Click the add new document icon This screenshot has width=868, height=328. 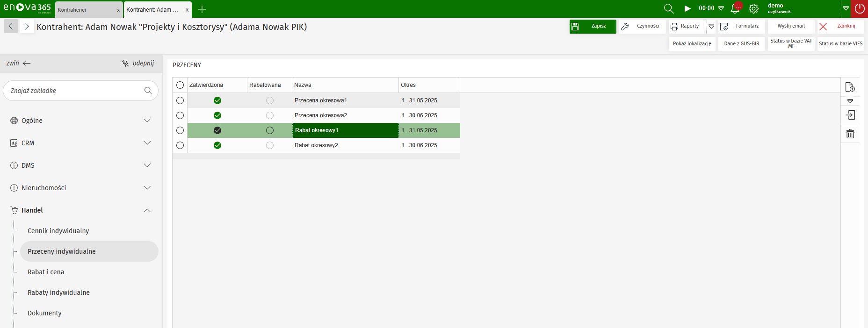(850, 87)
